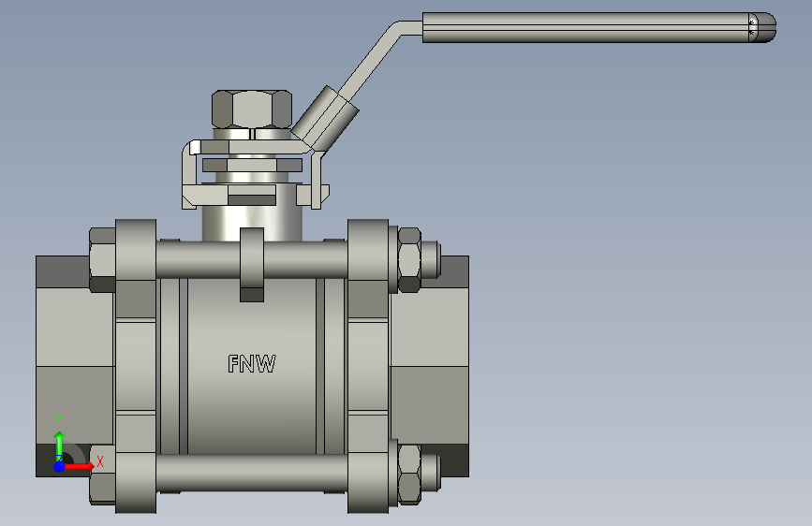Viewport: 812px width, 526px height.
Task: Select the lower tie bolt across the body
Action: (252, 474)
